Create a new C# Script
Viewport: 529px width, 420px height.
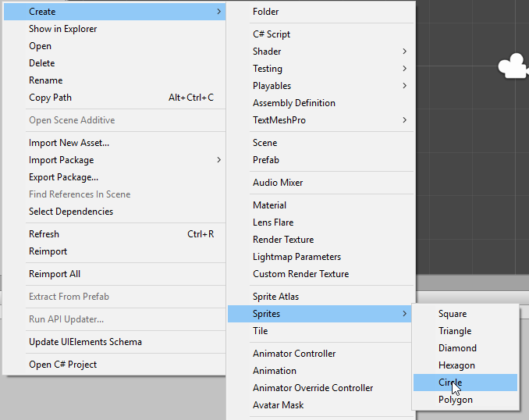(272, 34)
